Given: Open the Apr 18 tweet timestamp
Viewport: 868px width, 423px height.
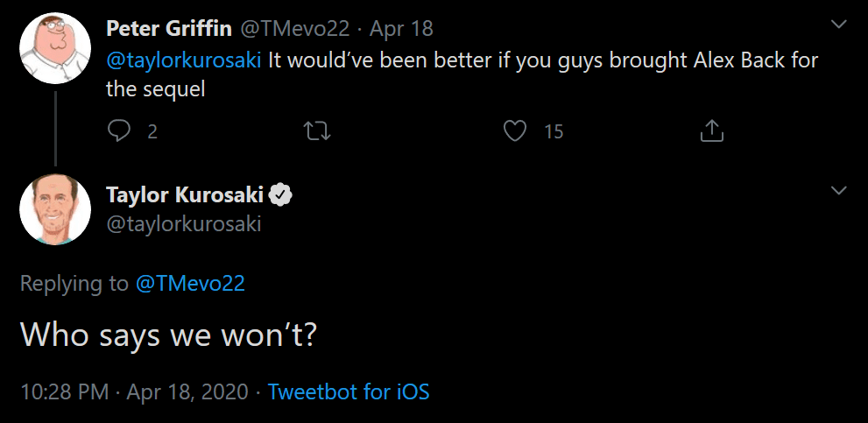Looking at the screenshot, I should click(401, 28).
